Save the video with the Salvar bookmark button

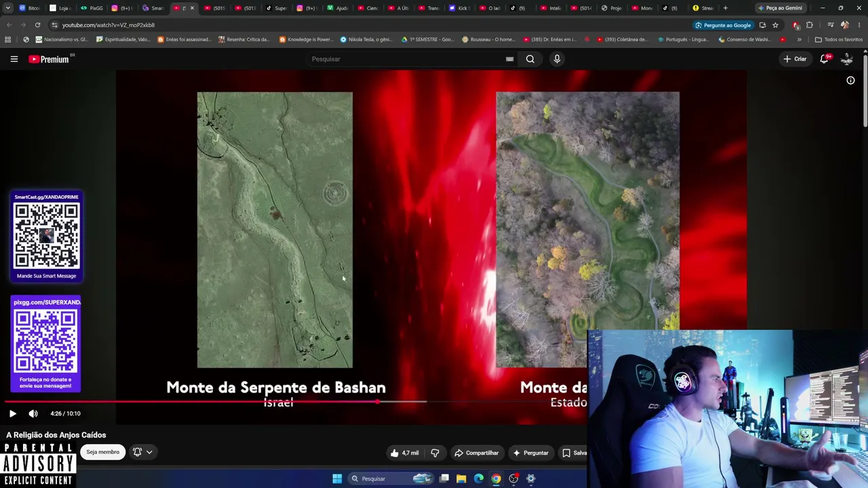(x=574, y=453)
